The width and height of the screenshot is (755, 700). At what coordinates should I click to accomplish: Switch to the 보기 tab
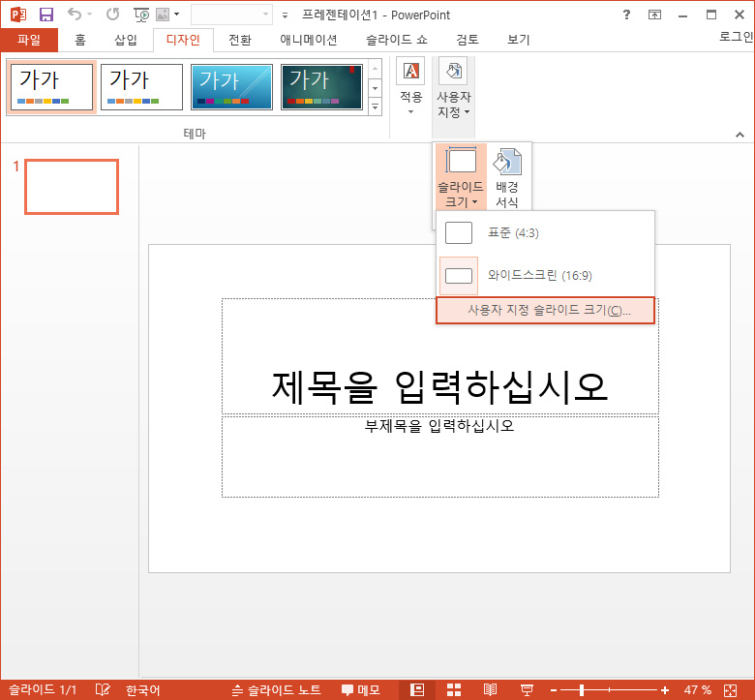click(x=519, y=40)
